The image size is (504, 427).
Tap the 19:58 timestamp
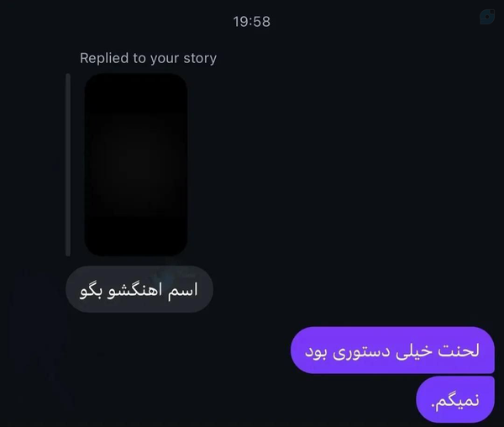(252, 22)
